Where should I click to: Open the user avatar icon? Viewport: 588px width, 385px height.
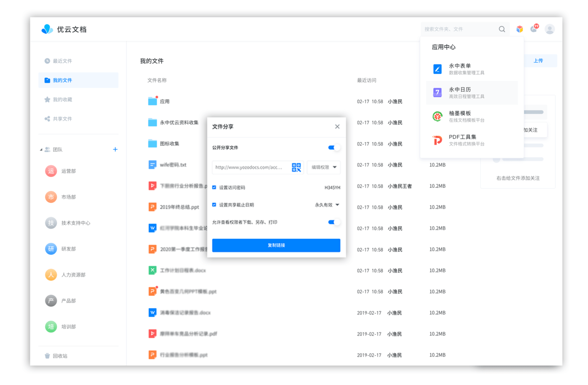[x=550, y=29]
